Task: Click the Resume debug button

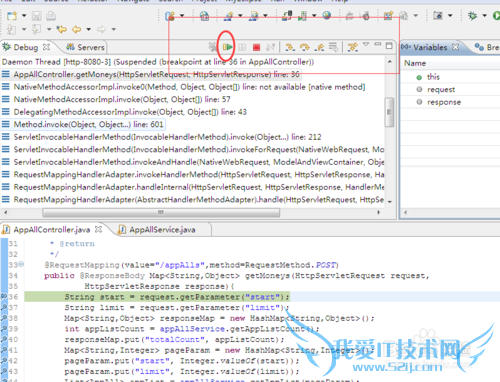Action: 227,47
